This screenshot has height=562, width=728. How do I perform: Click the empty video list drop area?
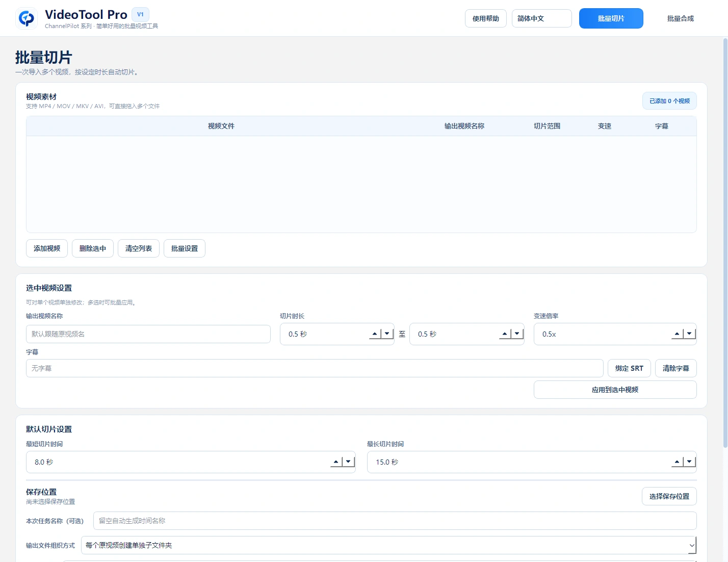[361, 184]
